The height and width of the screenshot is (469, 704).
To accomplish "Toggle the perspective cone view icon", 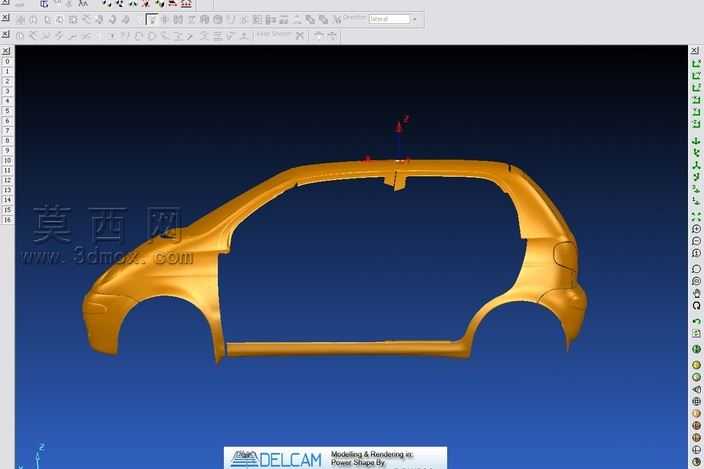I will point(696,390).
